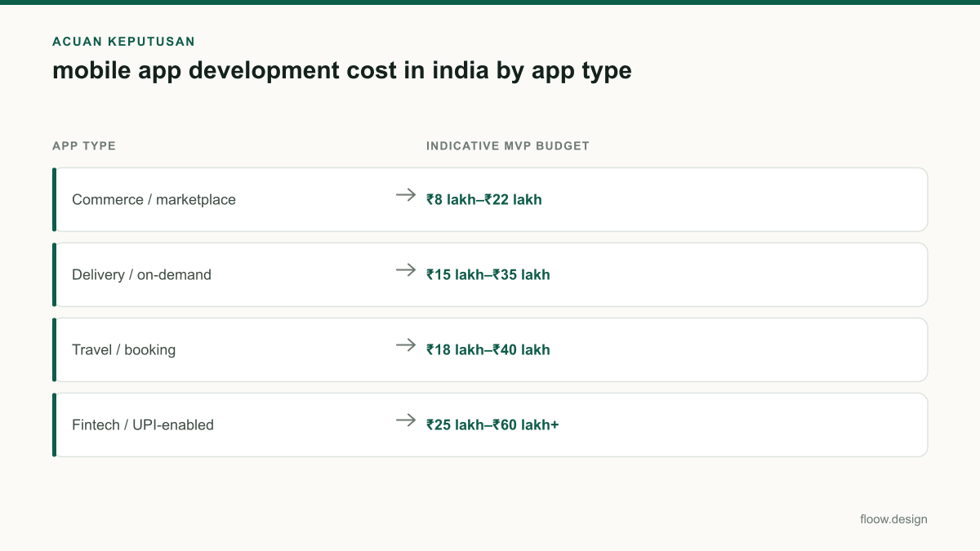The height and width of the screenshot is (551, 980).
Task: Click the '₹25 lakh–₹60 lakh+' budget value
Action: 492,424
